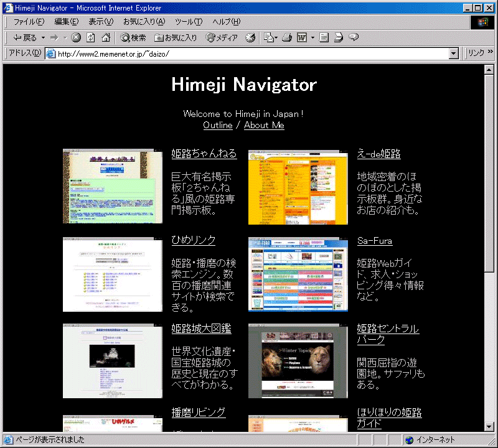Click the notepad-like toolbar icon

[324, 38]
